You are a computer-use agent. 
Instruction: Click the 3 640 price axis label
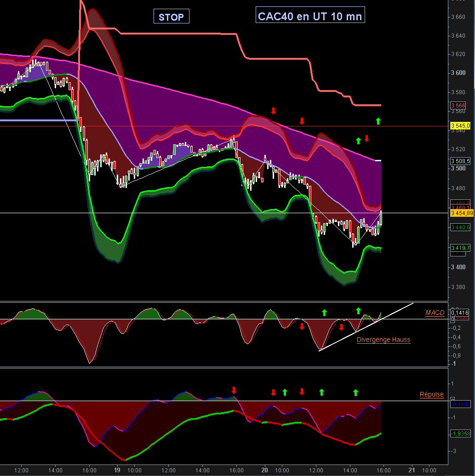(x=458, y=36)
